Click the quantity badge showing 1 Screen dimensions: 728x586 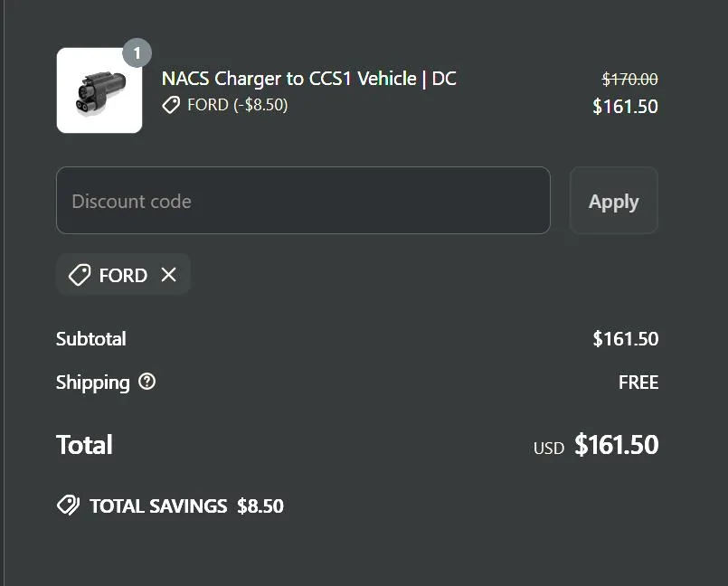(137, 52)
